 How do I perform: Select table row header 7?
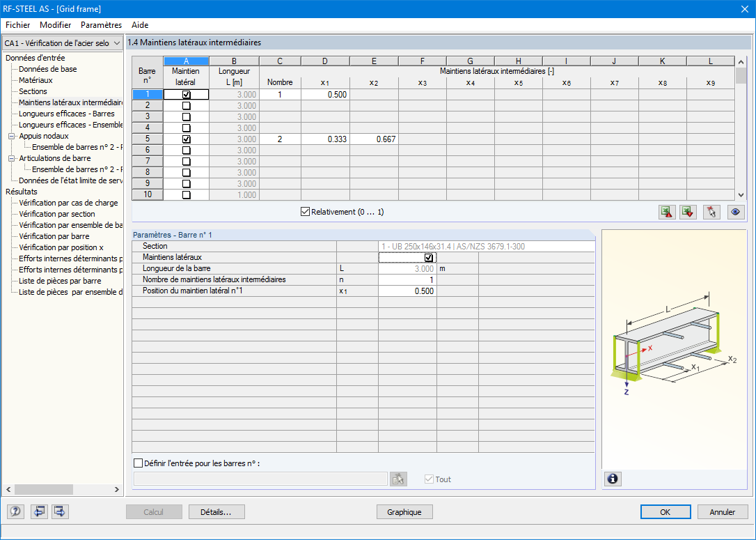[148, 161]
